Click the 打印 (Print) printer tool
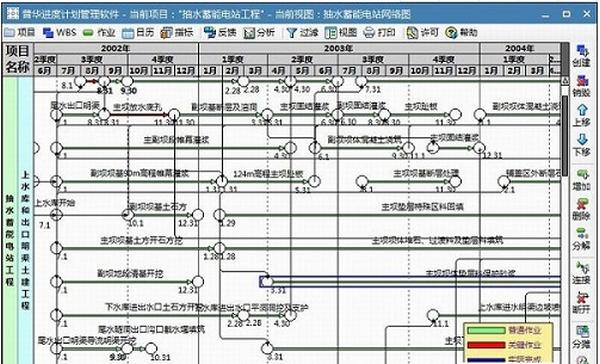Viewport: 600px width, 364px height. (x=380, y=33)
